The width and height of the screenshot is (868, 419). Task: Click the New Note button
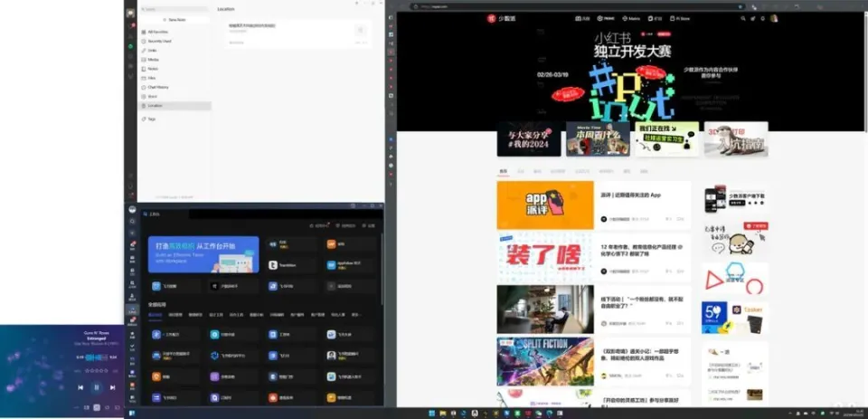click(176, 18)
